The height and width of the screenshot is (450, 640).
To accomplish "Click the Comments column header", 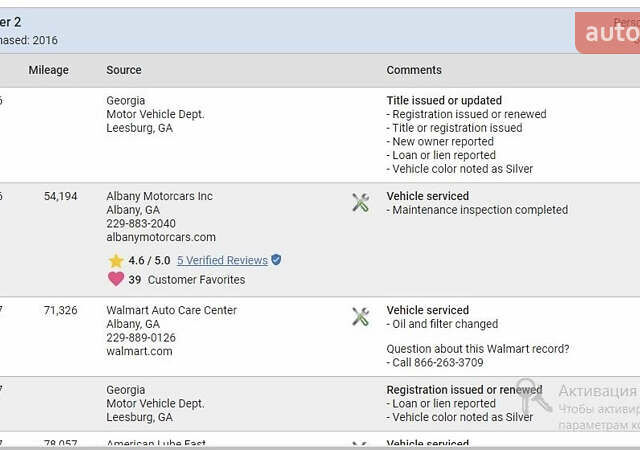I will click(414, 70).
